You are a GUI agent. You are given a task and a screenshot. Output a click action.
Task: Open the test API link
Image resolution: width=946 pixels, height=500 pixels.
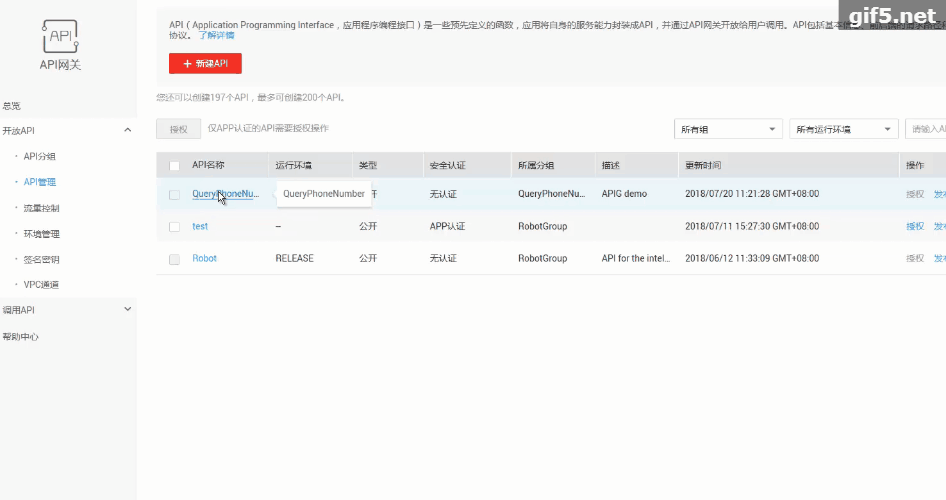pos(200,226)
